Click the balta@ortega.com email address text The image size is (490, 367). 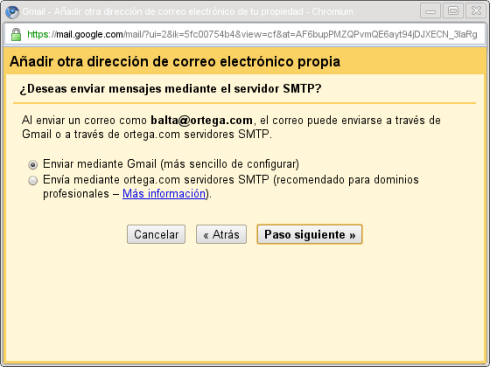point(202,120)
